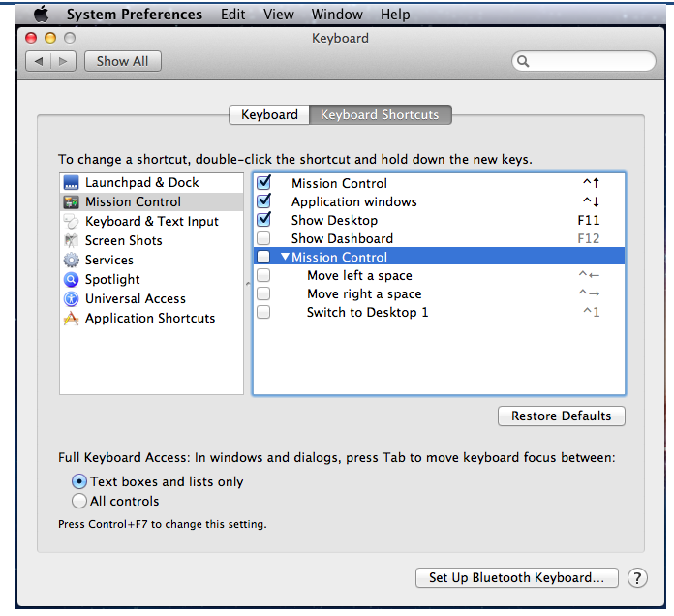Image resolution: width=674 pixels, height=616 pixels.
Task: Select the Keyboard & Text Input label
Action: point(152,222)
